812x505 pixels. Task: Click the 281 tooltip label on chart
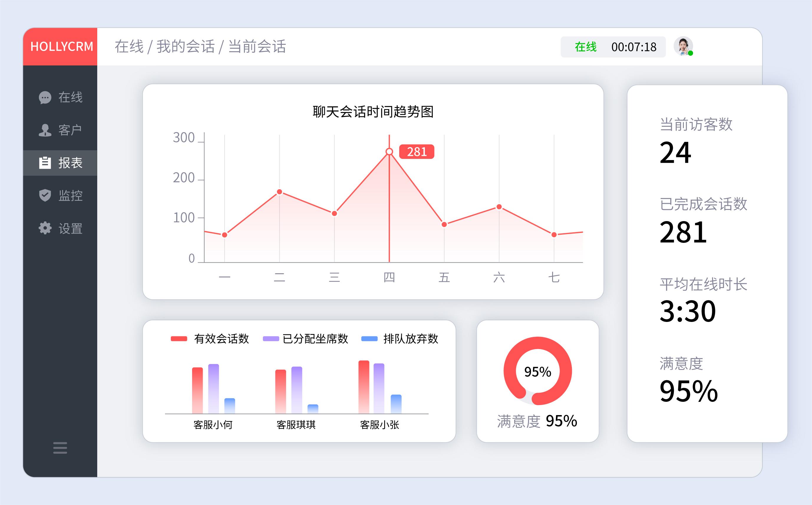point(417,152)
